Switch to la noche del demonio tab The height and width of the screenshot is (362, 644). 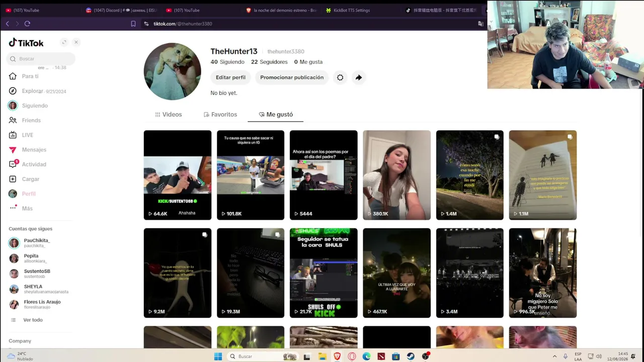pos(281,10)
